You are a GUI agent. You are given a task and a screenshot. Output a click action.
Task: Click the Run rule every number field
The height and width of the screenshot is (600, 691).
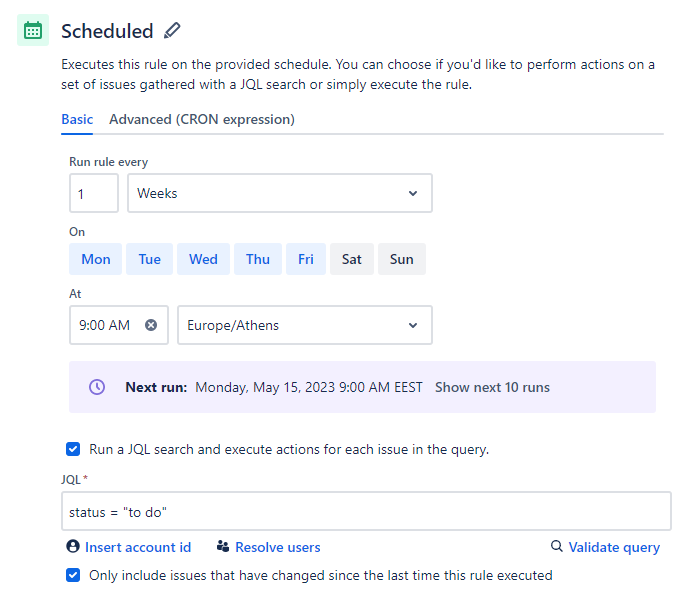coord(94,193)
